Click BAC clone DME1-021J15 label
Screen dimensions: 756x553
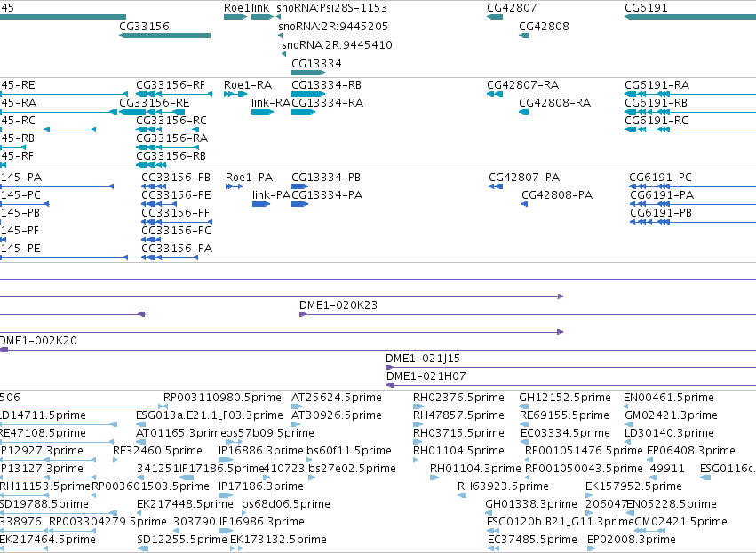[x=423, y=359]
